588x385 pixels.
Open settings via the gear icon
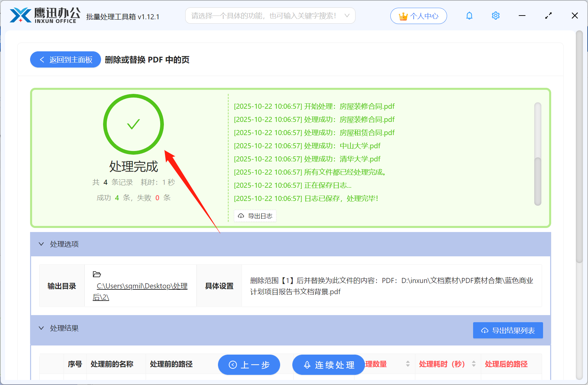[x=495, y=16]
